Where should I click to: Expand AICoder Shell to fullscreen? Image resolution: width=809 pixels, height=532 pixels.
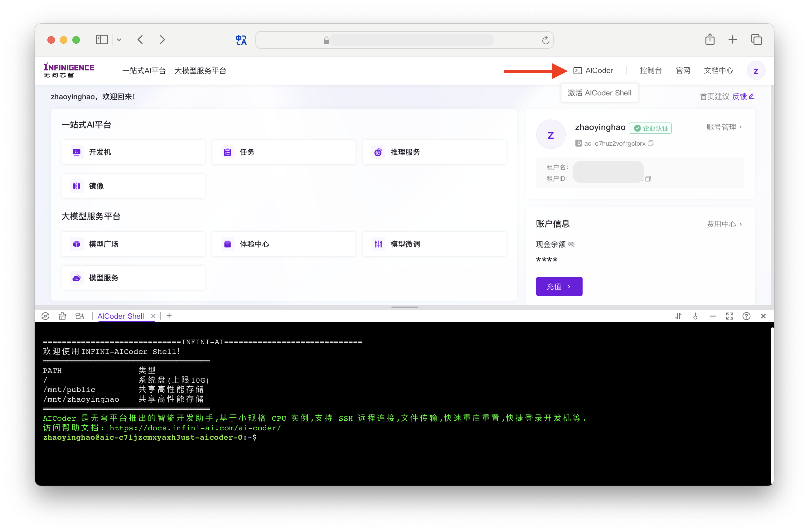click(x=729, y=316)
